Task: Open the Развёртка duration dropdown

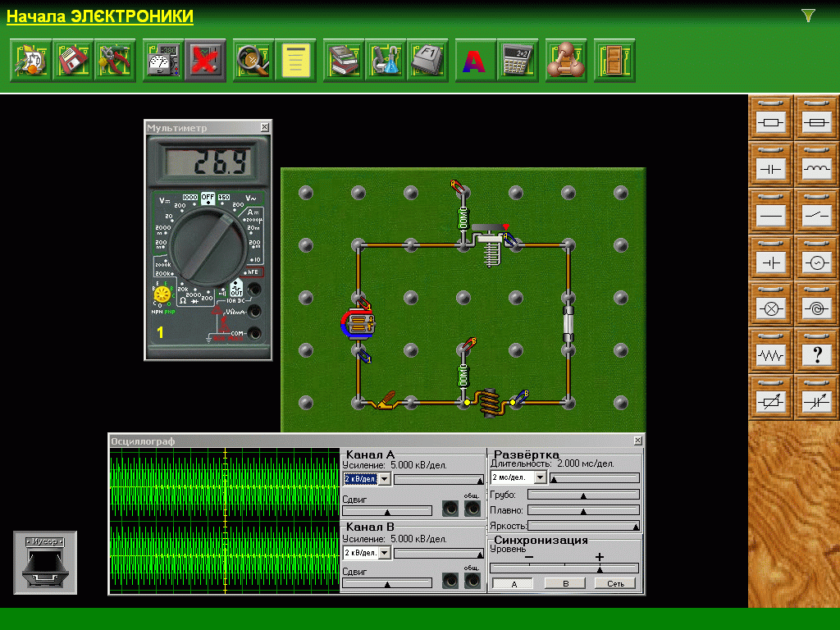Action: coord(540,477)
